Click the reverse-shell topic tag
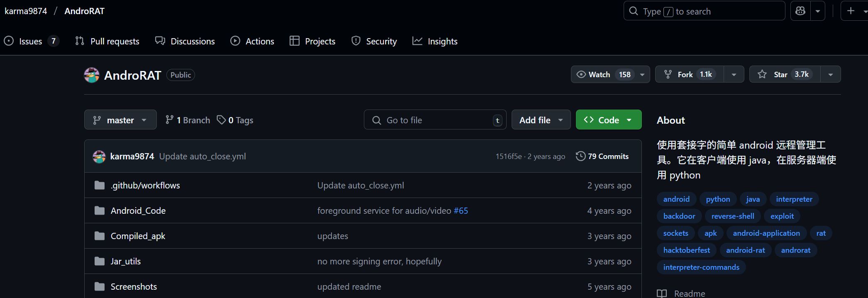The image size is (868, 298). point(733,216)
